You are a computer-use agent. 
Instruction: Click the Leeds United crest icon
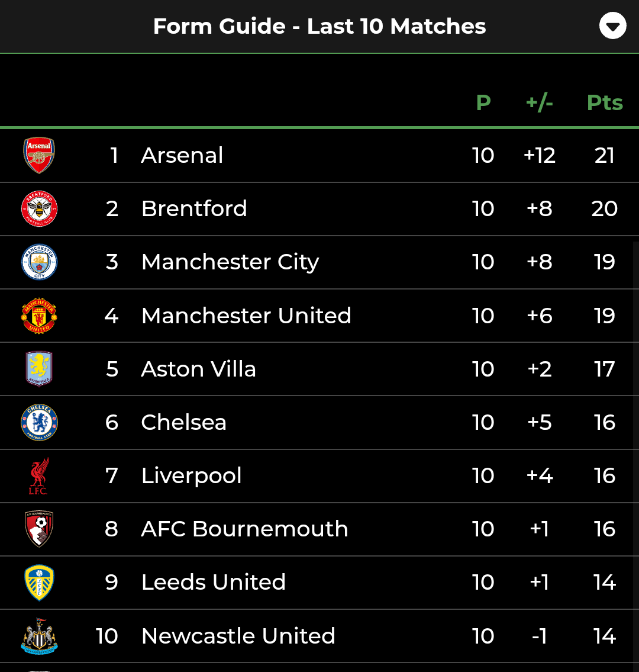pos(39,583)
